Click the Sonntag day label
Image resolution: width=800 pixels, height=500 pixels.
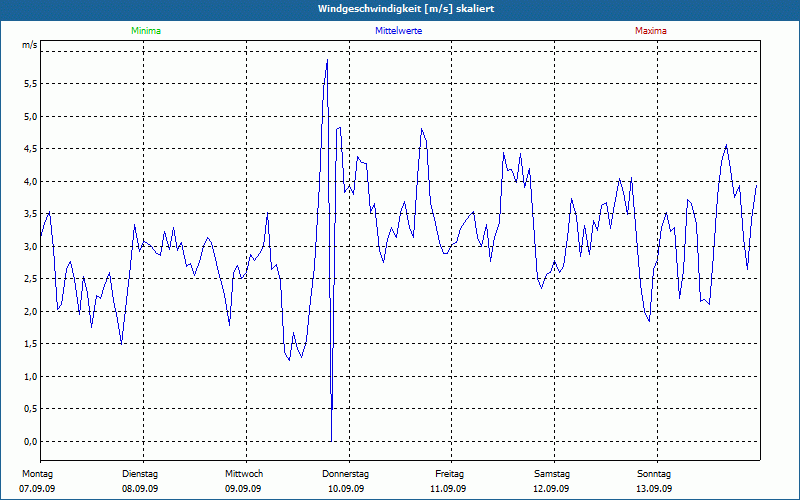654,474
